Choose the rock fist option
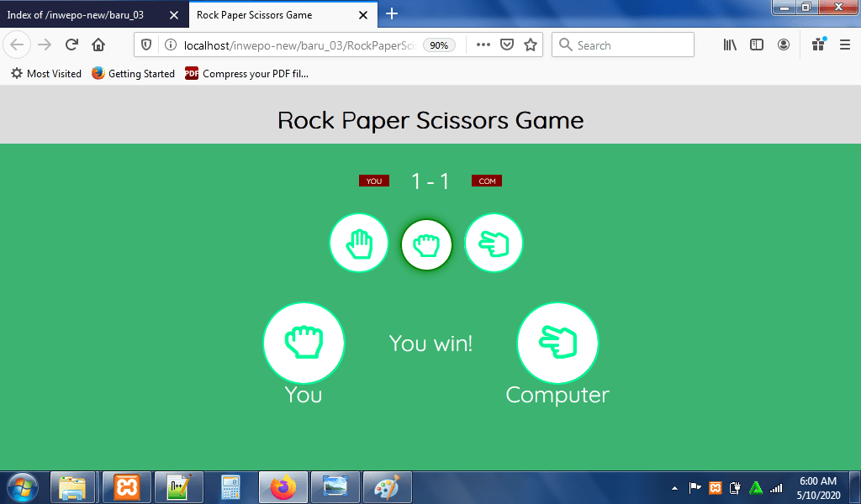 426,244
